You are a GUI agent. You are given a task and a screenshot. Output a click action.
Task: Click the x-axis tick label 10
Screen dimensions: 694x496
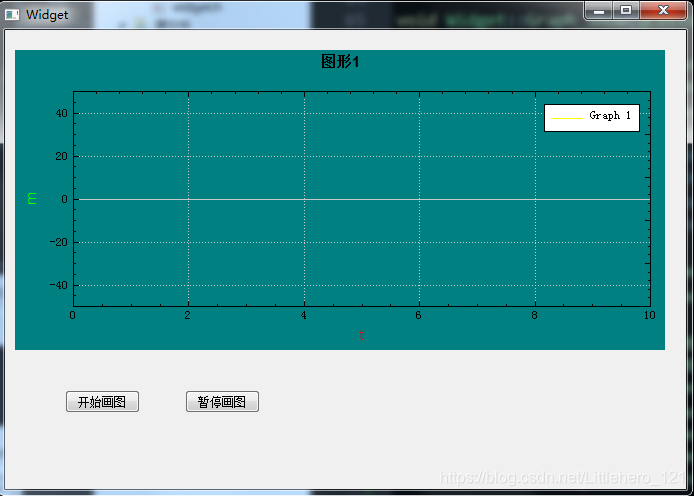649,315
